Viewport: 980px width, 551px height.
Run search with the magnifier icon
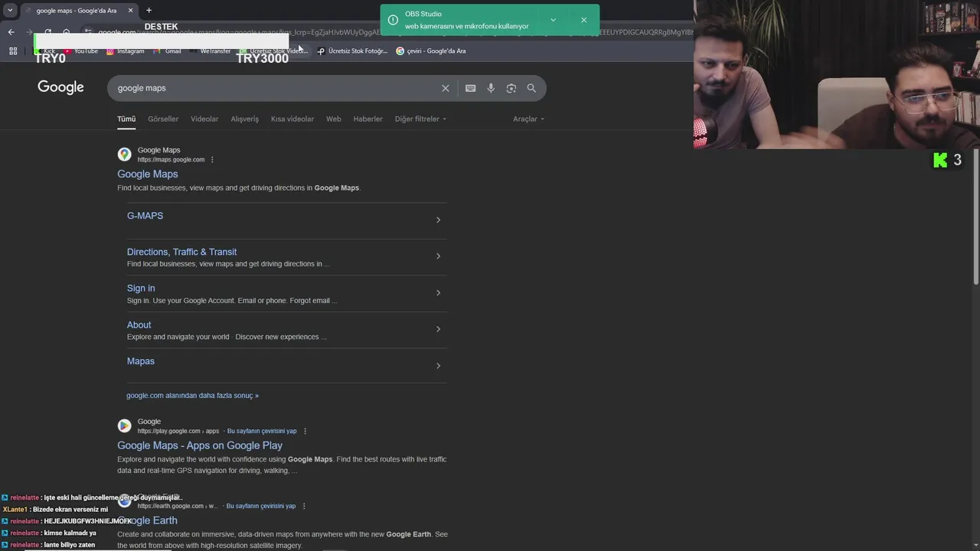531,88
